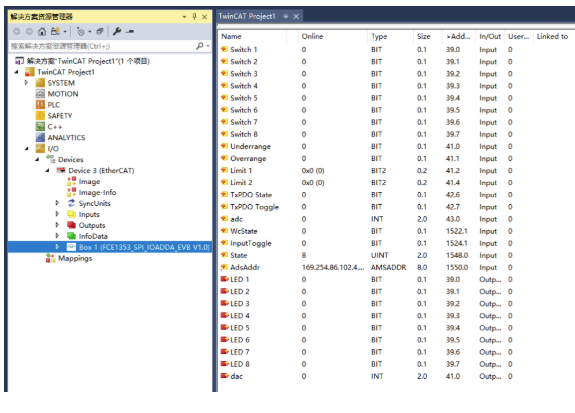Click the back navigation arrow in toolbar

click(17, 32)
